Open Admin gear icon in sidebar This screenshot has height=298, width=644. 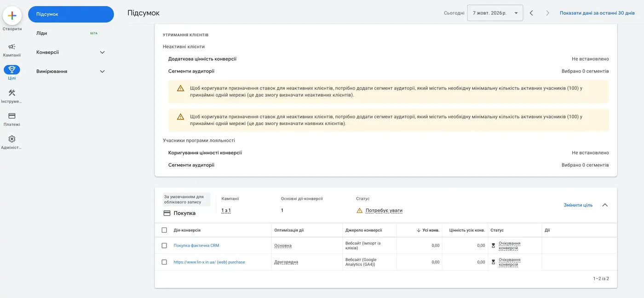(12, 139)
